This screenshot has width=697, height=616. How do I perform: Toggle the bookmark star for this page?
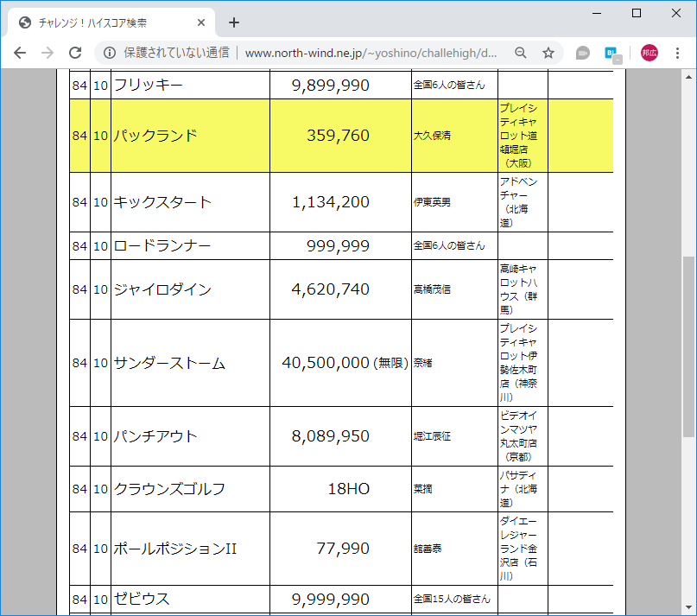[x=546, y=52]
